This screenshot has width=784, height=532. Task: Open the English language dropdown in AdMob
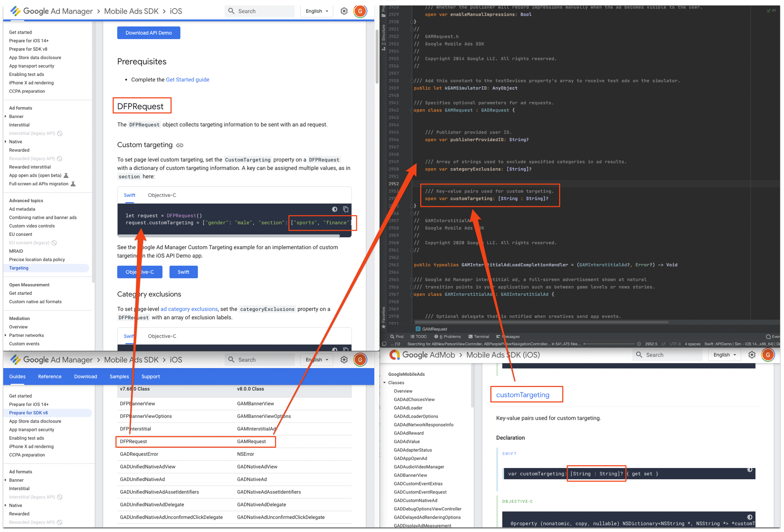coord(724,355)
